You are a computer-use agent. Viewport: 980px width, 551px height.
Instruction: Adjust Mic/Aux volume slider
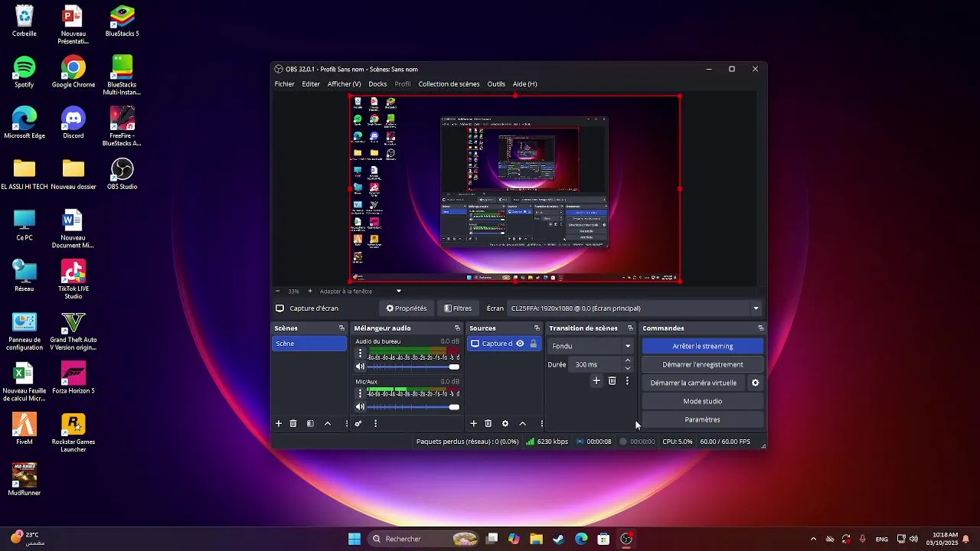413,406
